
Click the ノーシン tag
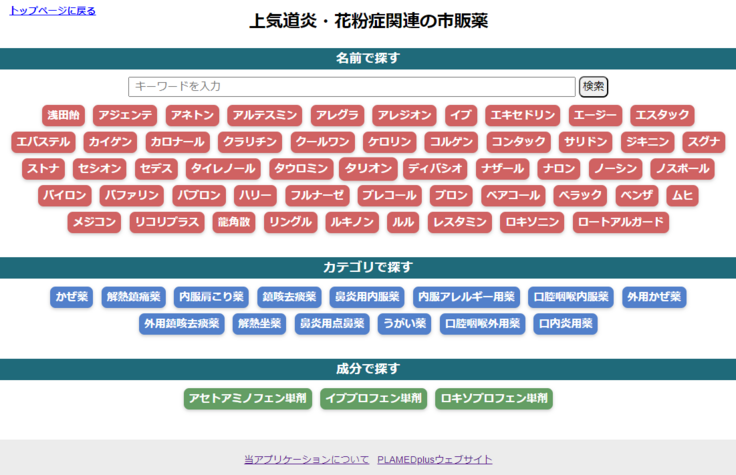pyautogui.click(x=615, y=169)
